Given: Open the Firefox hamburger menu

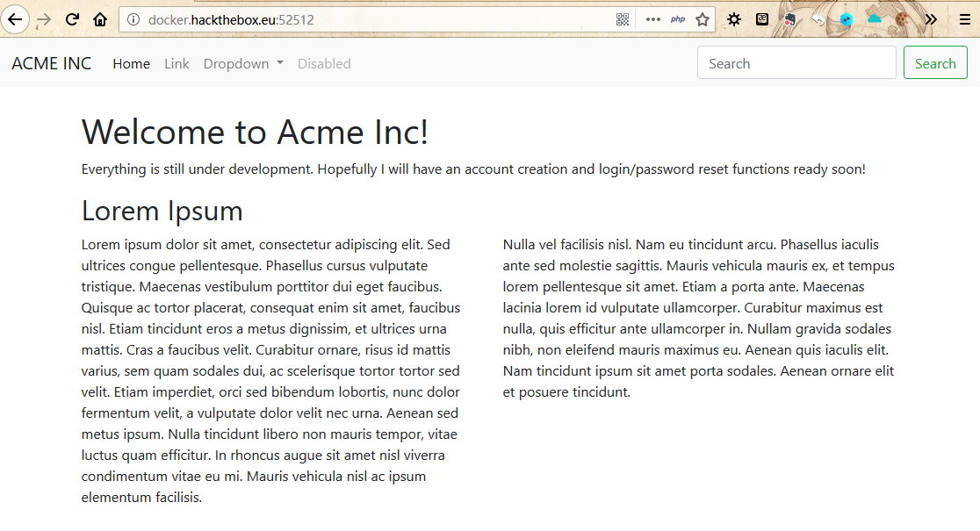Looking at the screenshot, I should (964, 19).
